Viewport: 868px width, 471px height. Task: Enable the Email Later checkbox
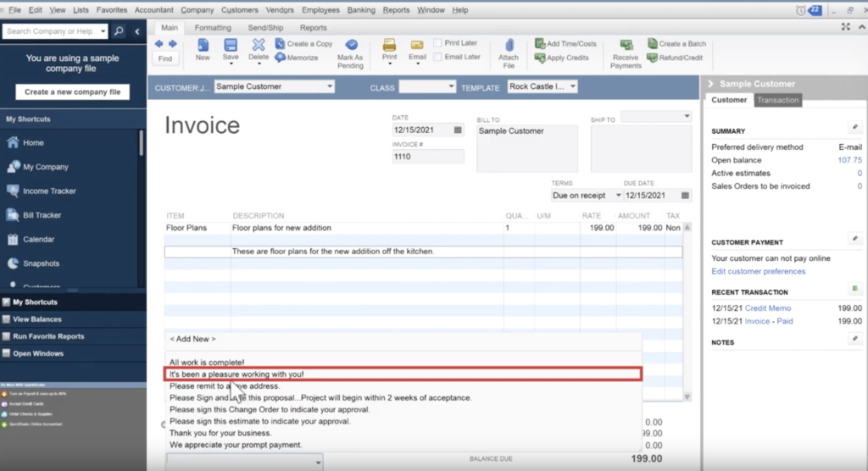click(x=437, y=57)
